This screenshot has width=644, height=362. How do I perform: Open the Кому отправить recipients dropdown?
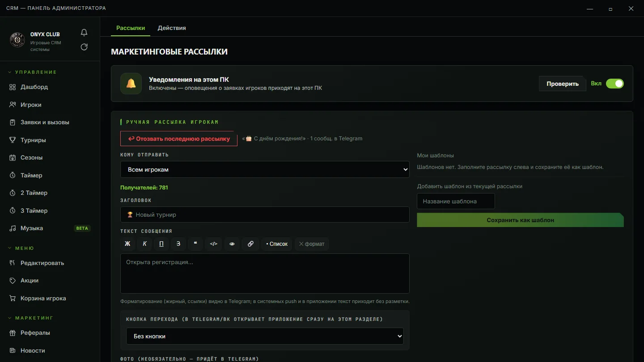[x=265, y=169]
